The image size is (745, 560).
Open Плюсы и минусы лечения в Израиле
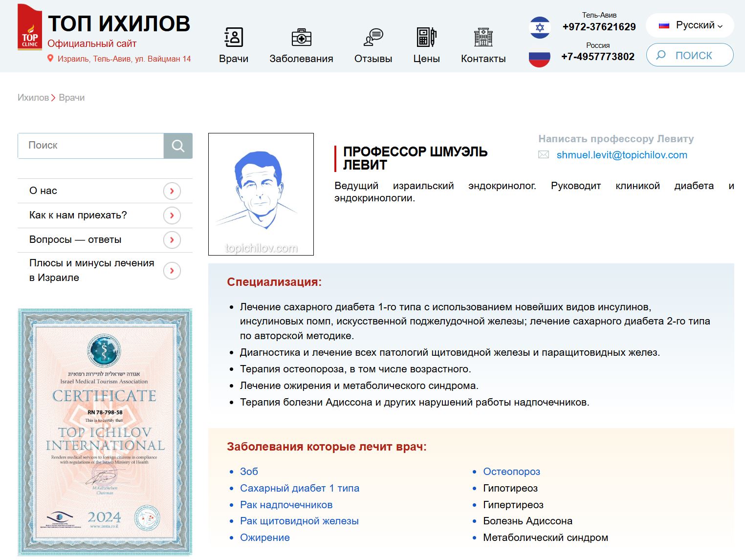click(x=105, y=270)
